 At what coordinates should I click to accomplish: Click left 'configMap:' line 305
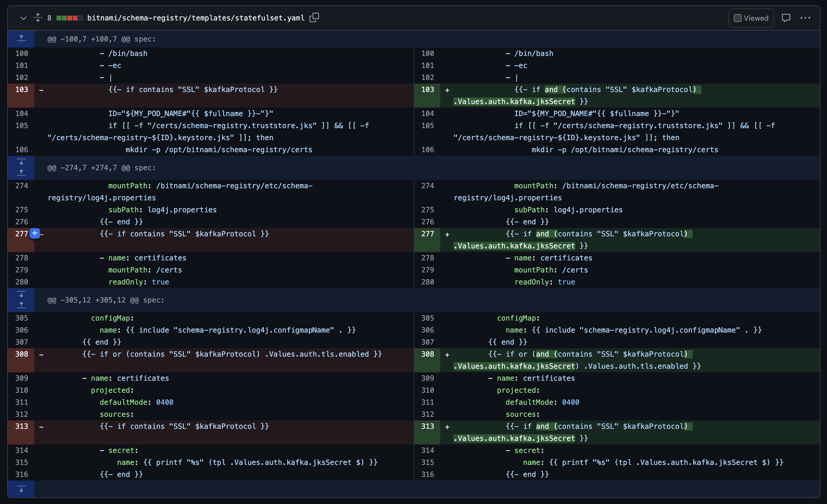click(x=112, y=318)
